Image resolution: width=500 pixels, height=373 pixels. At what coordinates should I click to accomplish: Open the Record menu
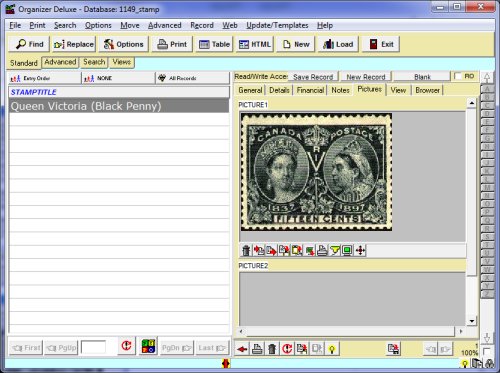click(x=202, y=25)
